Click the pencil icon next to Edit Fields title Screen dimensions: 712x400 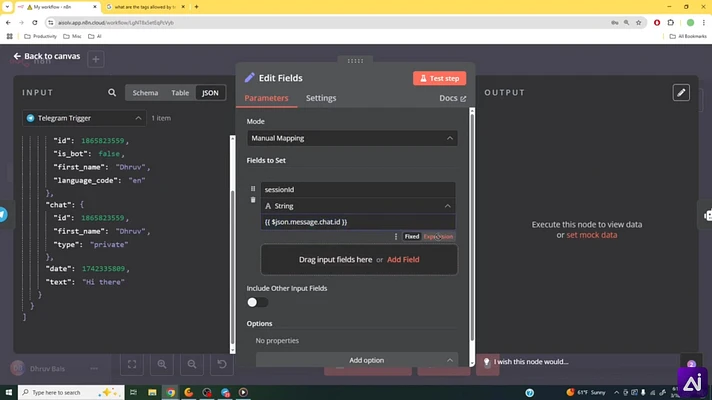coord(249,78)
